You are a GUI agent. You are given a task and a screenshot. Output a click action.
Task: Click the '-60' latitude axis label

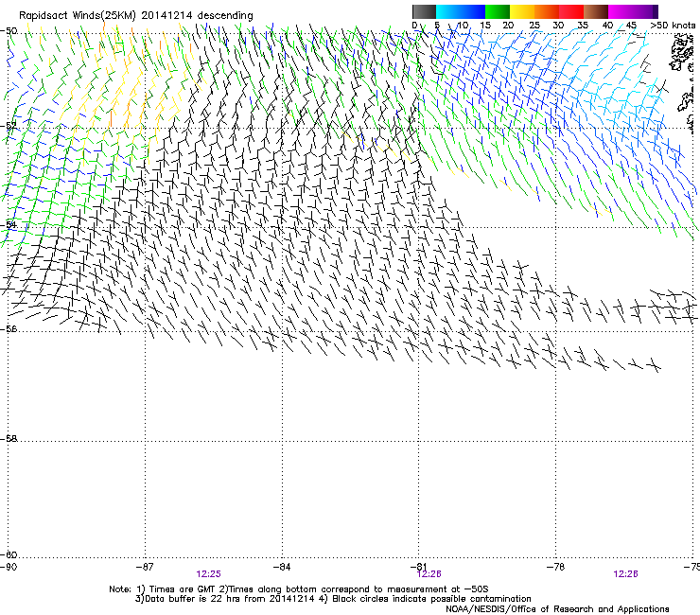tap(9, 554)
